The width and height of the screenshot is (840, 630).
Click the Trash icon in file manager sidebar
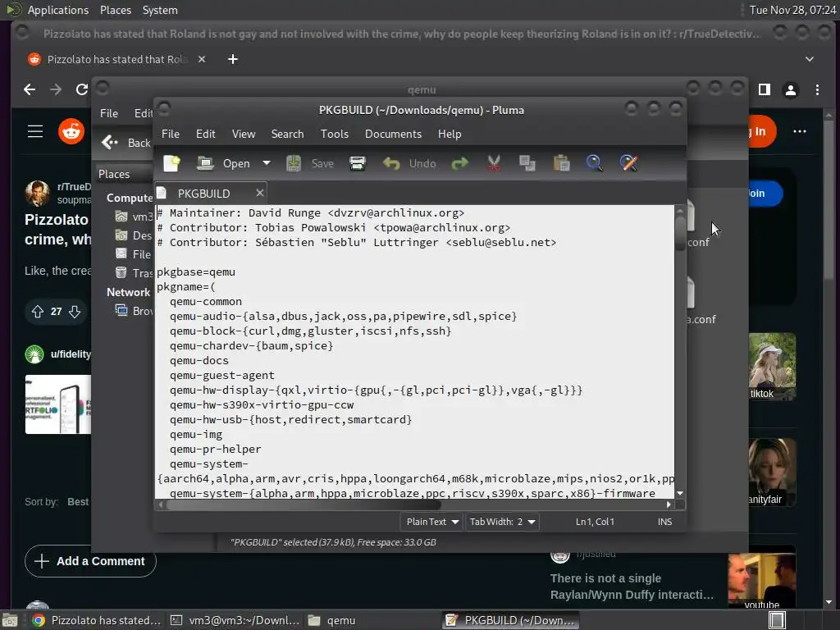pyautogui.click(x=121, y=272)
